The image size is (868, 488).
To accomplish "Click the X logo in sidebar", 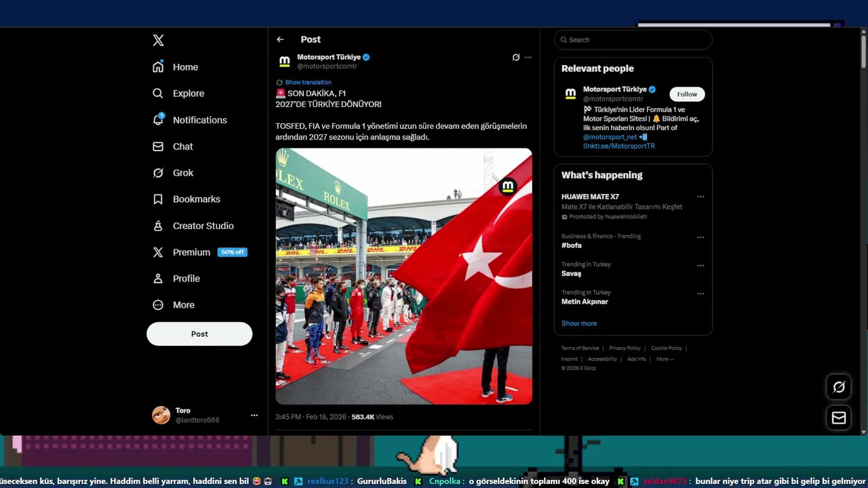I will (158, 40).
